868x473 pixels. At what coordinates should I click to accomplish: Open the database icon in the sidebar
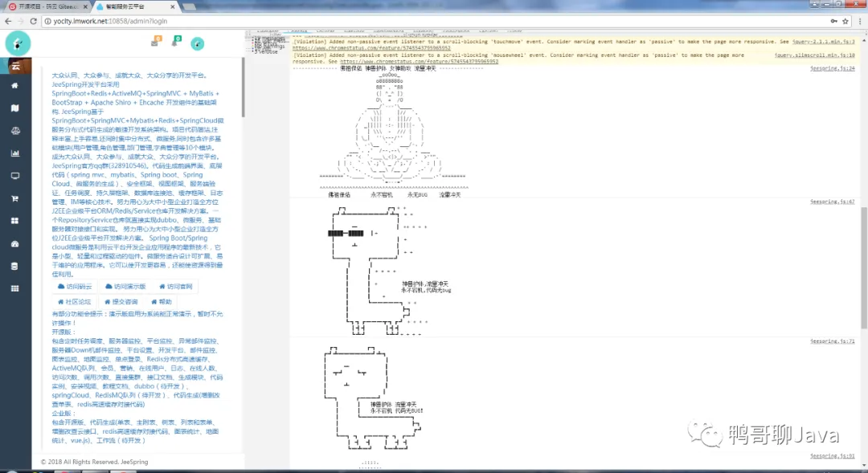tap(15, 266)
